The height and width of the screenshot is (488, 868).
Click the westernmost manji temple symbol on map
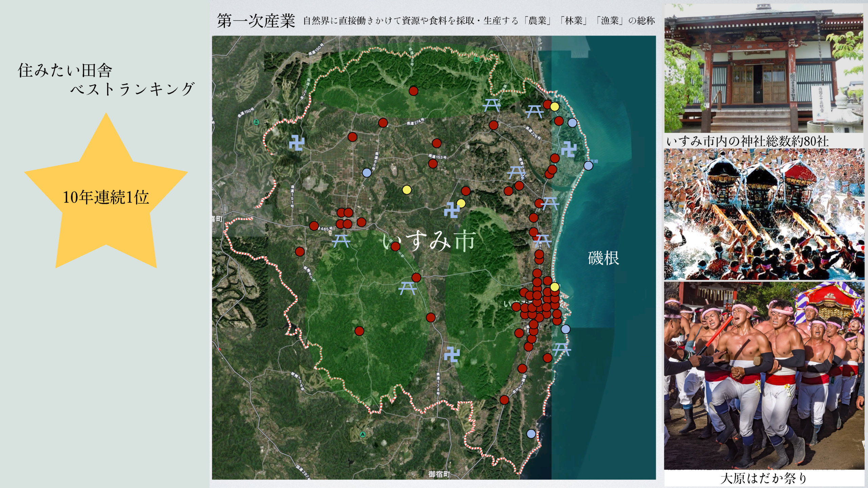tap(297, 143)
